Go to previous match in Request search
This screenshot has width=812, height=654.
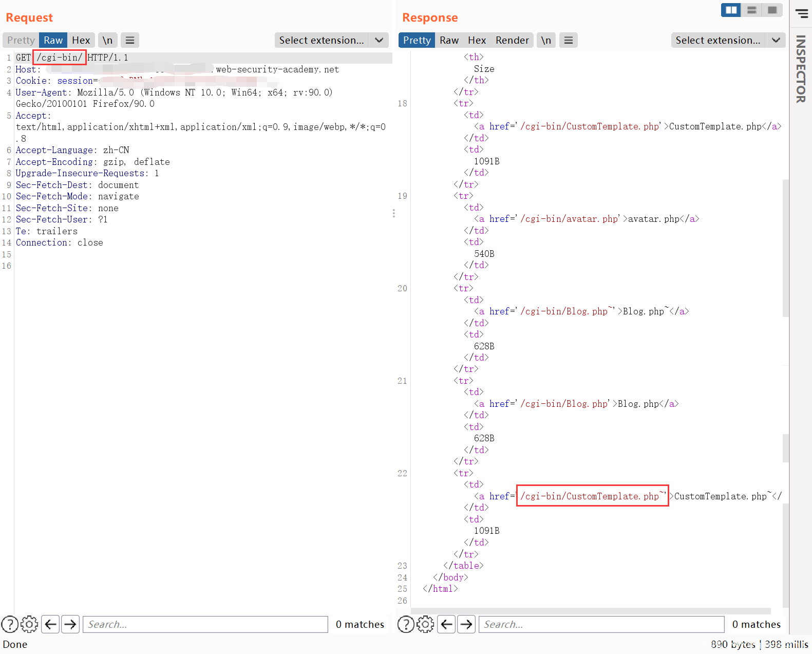tap(50, 624)
